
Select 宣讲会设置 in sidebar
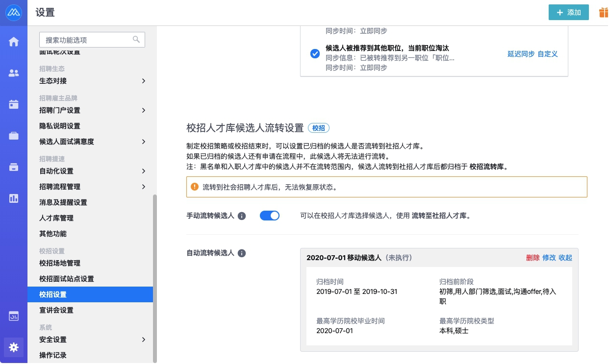pyautogui.click(x=56, y=310)
